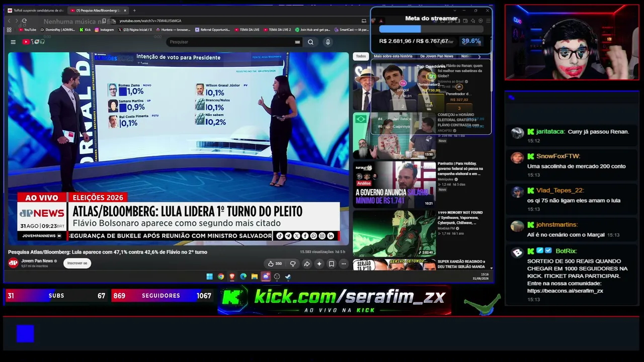Image resolution: width=644 pixels, height=362 pixels.
Task: Open the OBS Studio taskbar icon
Action: click(277, 277)
